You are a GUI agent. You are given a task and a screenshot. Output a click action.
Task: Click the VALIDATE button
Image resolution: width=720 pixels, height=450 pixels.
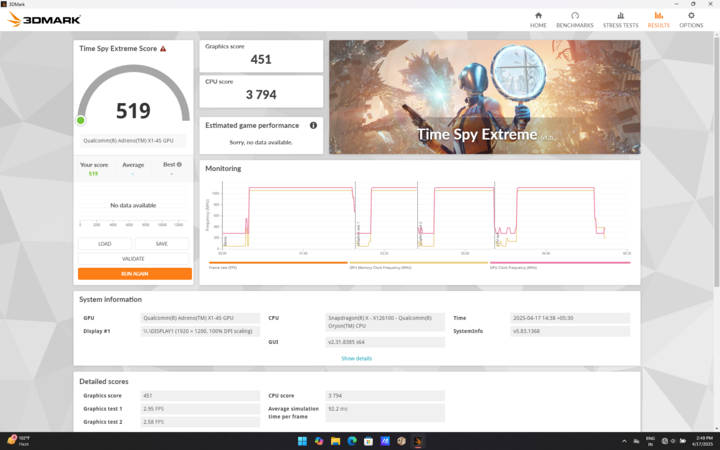click(133, 259)
